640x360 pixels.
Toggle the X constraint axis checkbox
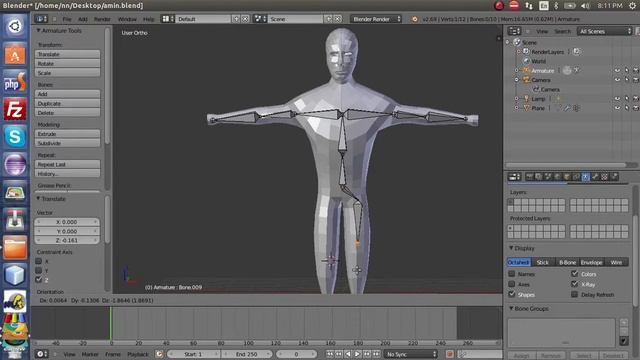(x=39, y=261)
